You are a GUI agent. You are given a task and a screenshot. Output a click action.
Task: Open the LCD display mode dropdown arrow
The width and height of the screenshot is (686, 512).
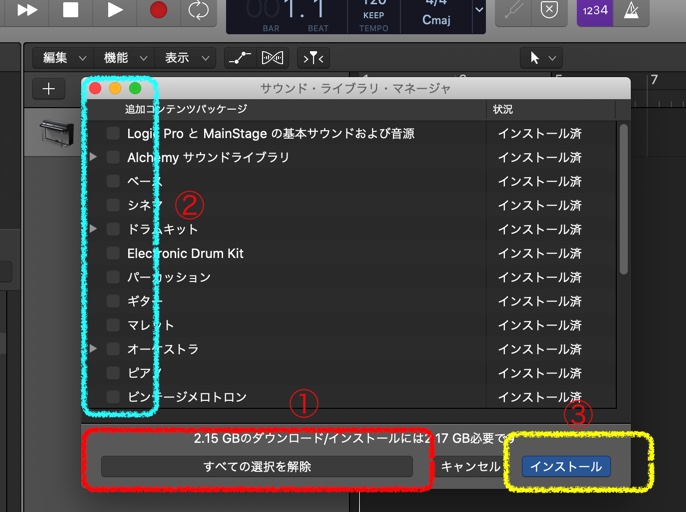click(480, 10)
